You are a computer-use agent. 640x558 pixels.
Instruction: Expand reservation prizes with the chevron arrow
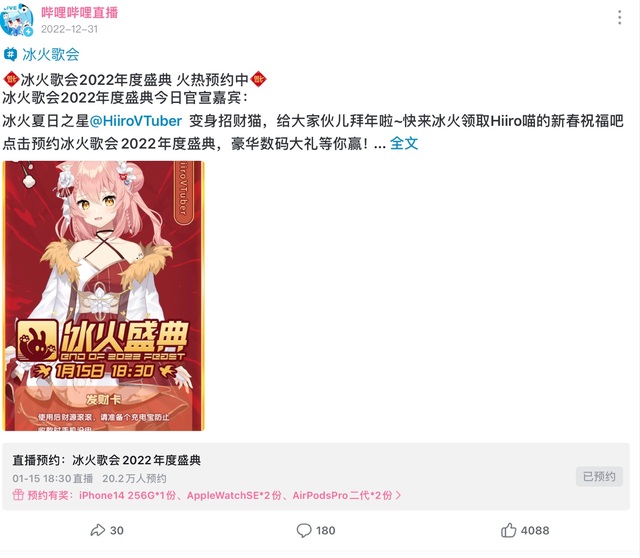399,495
